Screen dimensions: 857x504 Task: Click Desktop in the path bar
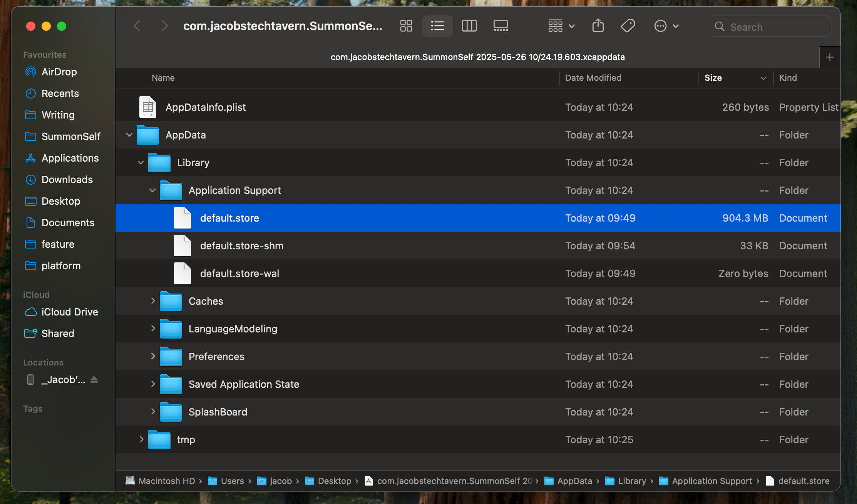(x=334, y=481)
